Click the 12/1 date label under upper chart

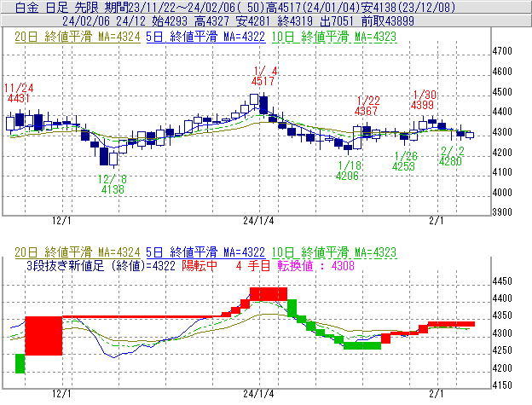(x=61, y=221)
